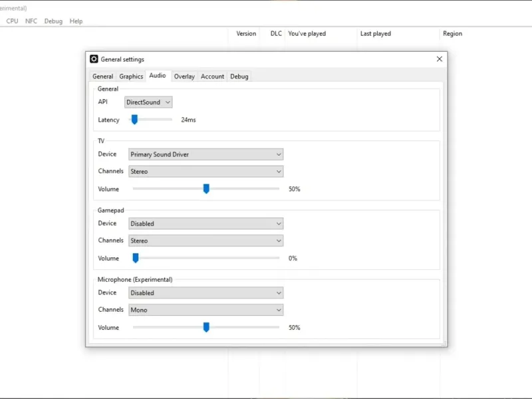
Task: Open the Gamepad Channels dropdown
Action: (x=206, y=241)
